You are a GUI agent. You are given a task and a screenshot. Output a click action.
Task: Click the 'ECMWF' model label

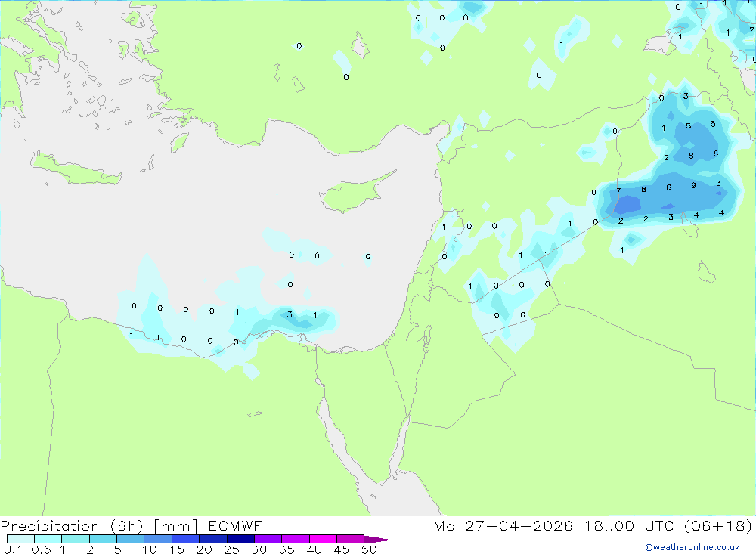click(235, 526)
